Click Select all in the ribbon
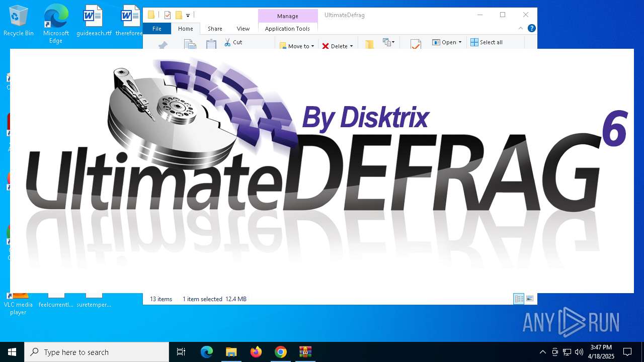Image resolution: width=644 pixels, height=362 pixels. coord(487,42)
